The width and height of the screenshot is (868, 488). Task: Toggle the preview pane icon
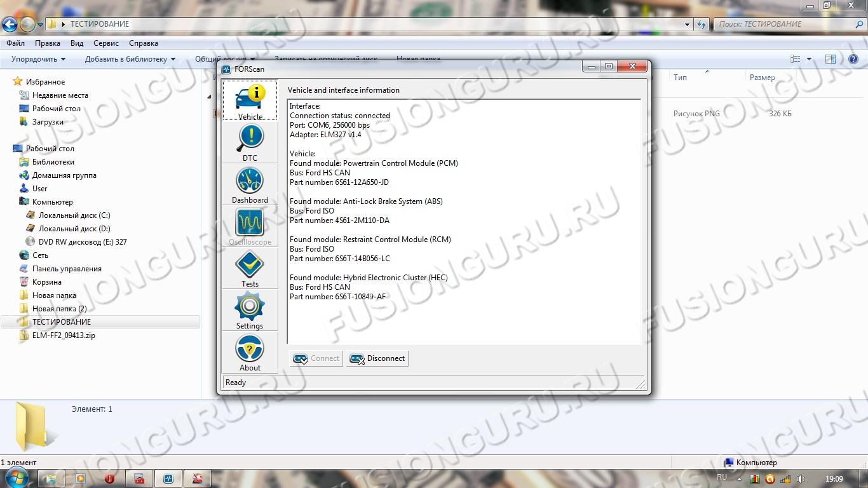click(831, 59)
